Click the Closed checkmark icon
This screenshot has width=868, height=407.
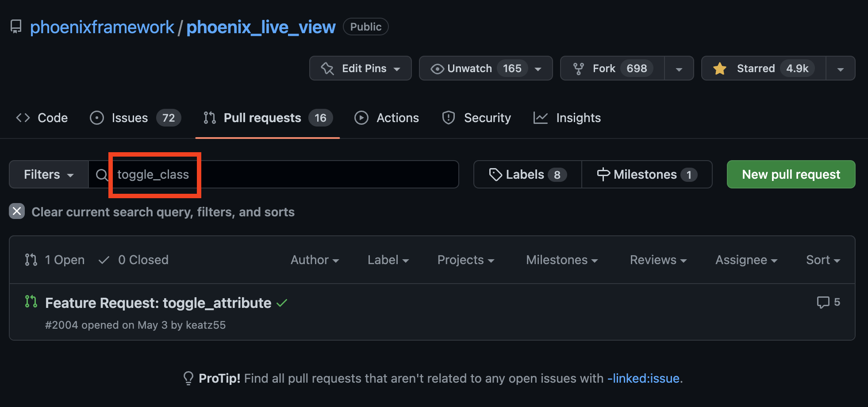(x=104, y=260)
